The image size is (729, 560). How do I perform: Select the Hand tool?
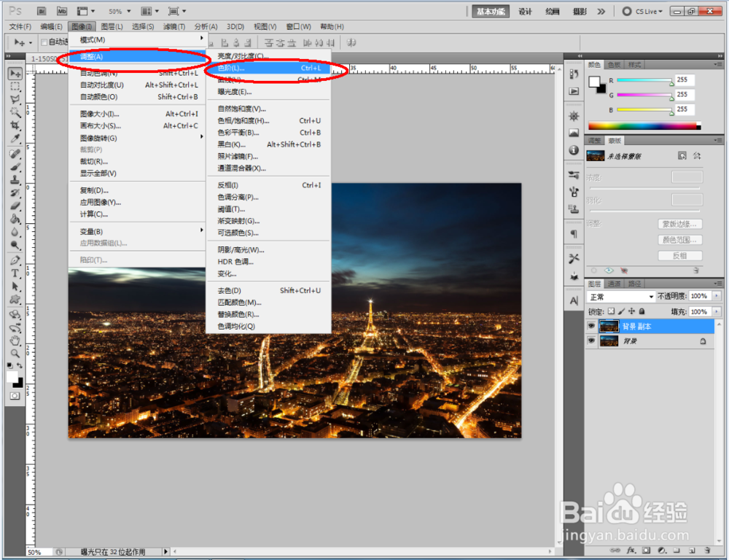[x=15, y=341]
